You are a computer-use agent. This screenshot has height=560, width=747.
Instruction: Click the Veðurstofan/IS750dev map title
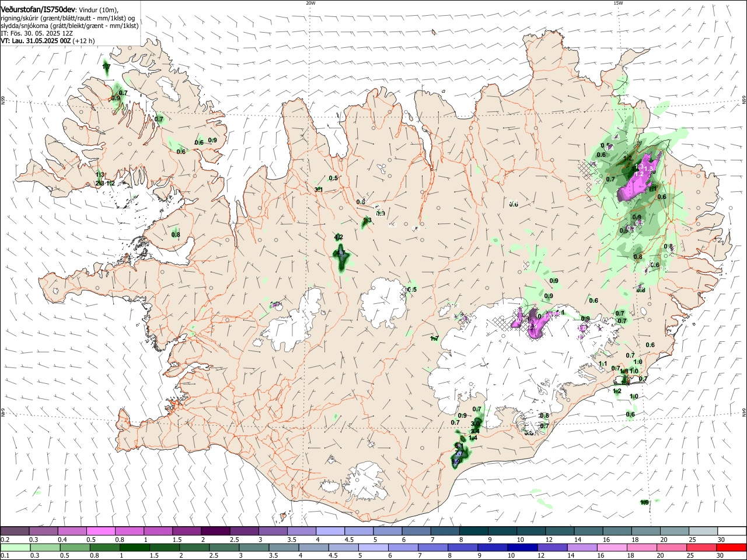[x=38, y=9]
